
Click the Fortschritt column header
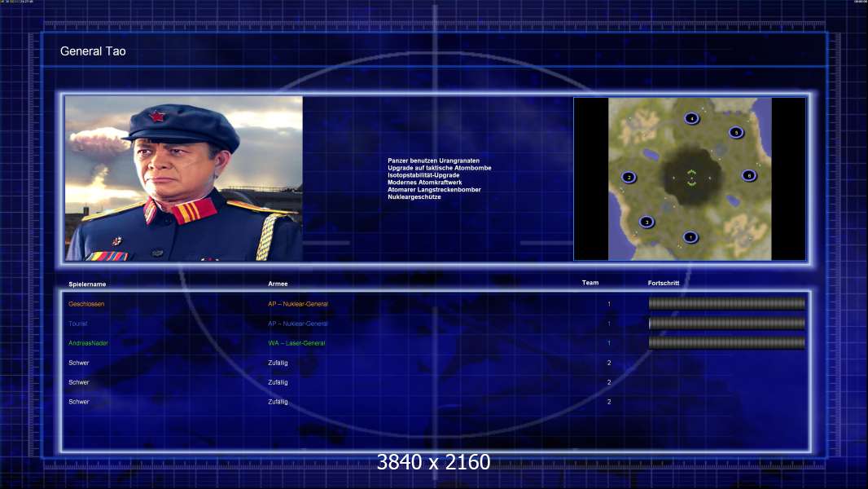(663, 283)
